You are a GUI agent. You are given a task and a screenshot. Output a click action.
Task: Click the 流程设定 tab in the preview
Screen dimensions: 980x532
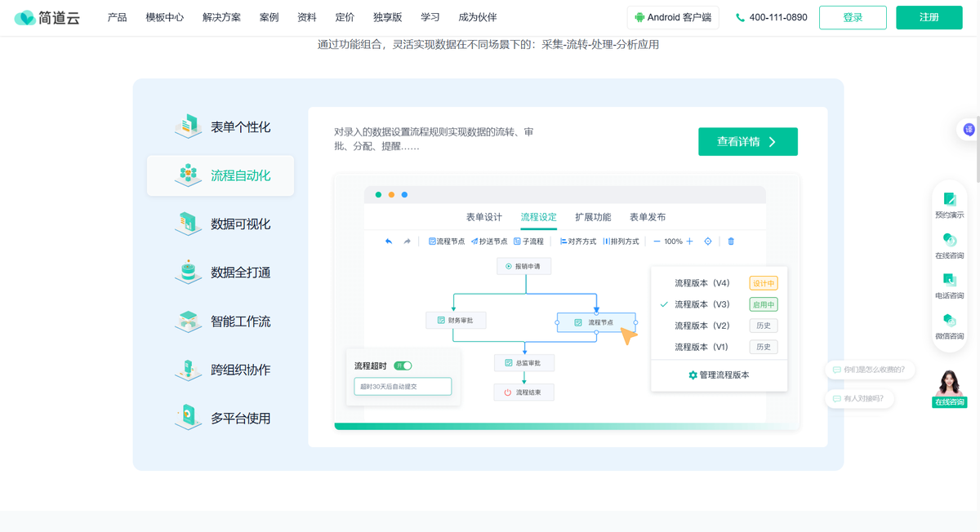(538, 217)
